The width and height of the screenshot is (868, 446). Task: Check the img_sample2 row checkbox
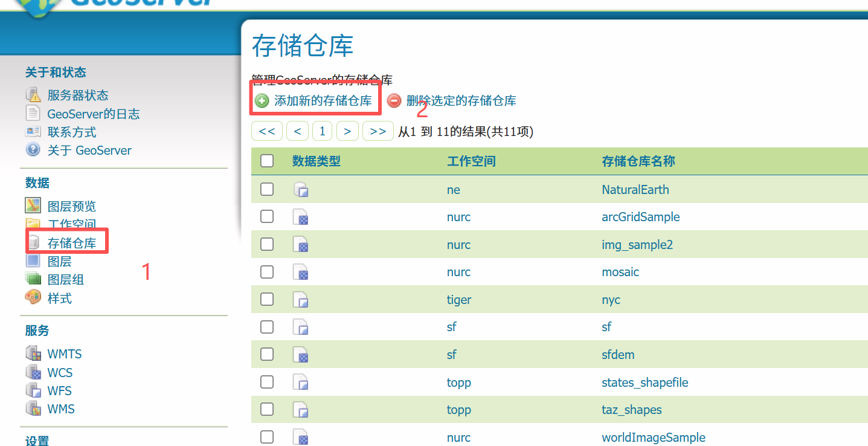pyautogui.click(x=267, y=244)
